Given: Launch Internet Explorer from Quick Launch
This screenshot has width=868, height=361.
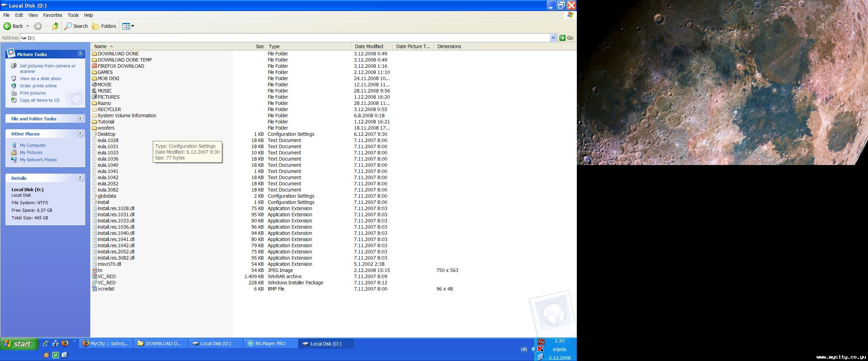Looking at the screenshot, I should click(46, 343).
